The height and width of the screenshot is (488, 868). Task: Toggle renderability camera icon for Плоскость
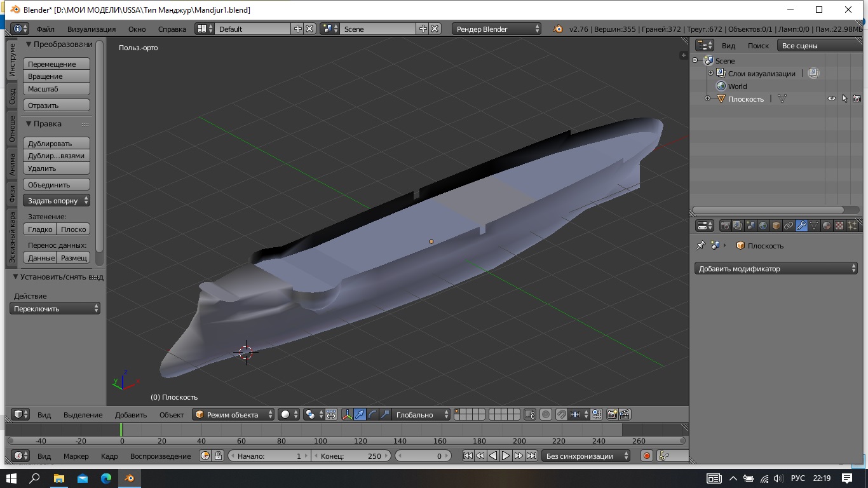(857, 98)
